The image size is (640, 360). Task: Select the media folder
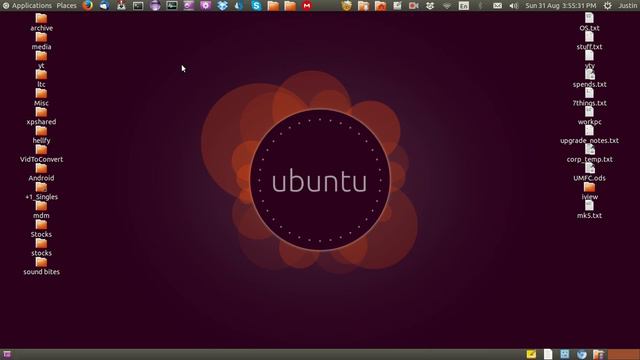(41, 41)
